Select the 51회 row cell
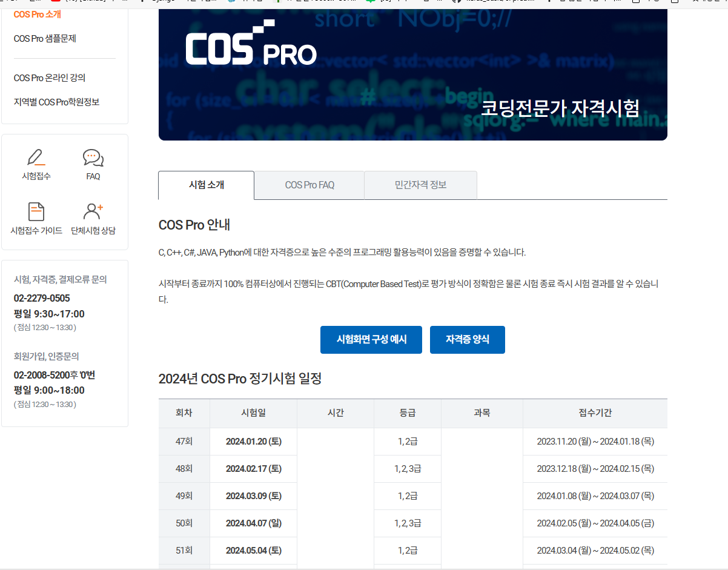The image size is (728, 570). coord(184,551)
